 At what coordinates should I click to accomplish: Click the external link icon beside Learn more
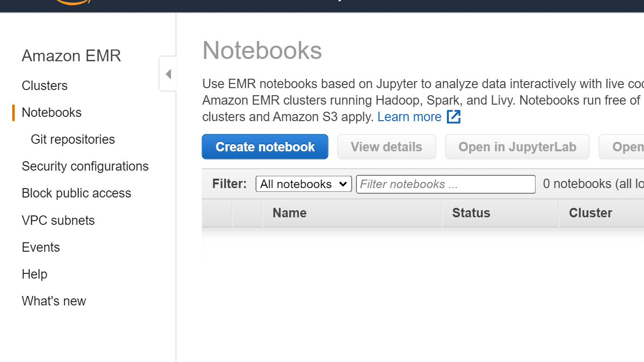pyautogui.click(x=453, y=116)
